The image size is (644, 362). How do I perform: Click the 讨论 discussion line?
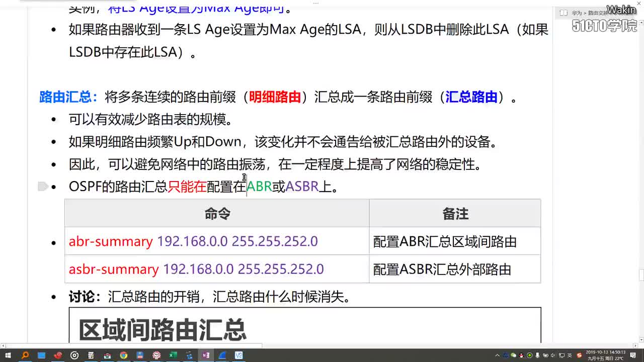tap(210, 297)
